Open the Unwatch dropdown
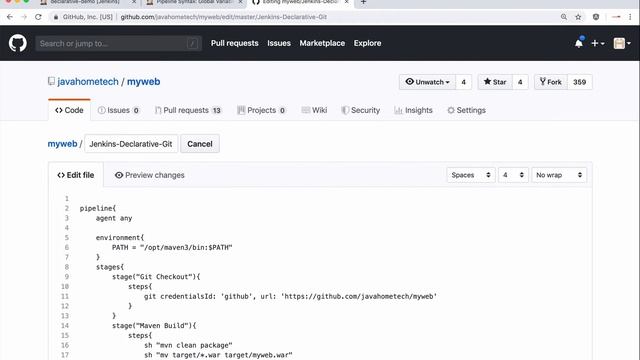The image size is (640, 360). (x=427, y=82)
